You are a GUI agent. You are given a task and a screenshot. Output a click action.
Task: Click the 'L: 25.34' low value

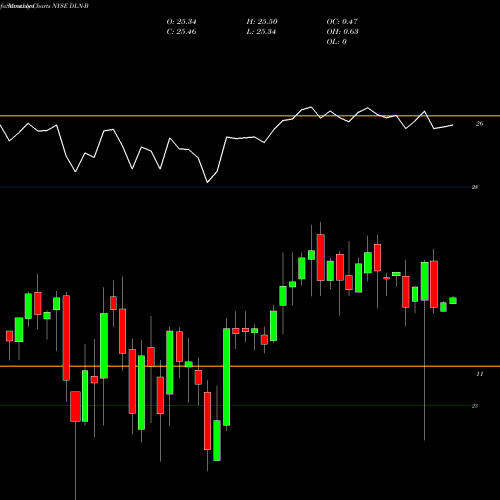coord(261,32)
